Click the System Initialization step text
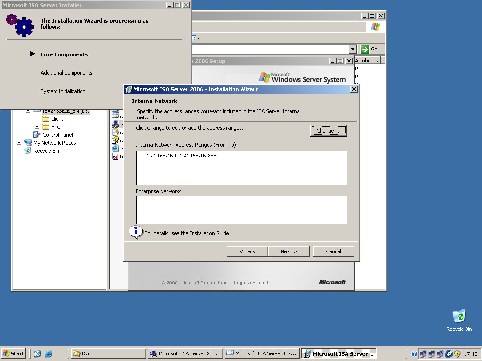This screenshot has height=361, width=482. tap(63, 91)
